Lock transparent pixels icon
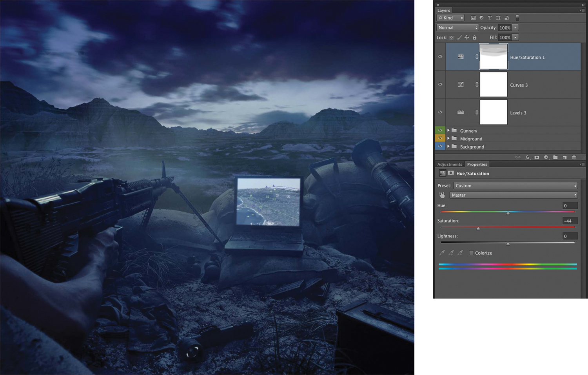 (452, 38)
